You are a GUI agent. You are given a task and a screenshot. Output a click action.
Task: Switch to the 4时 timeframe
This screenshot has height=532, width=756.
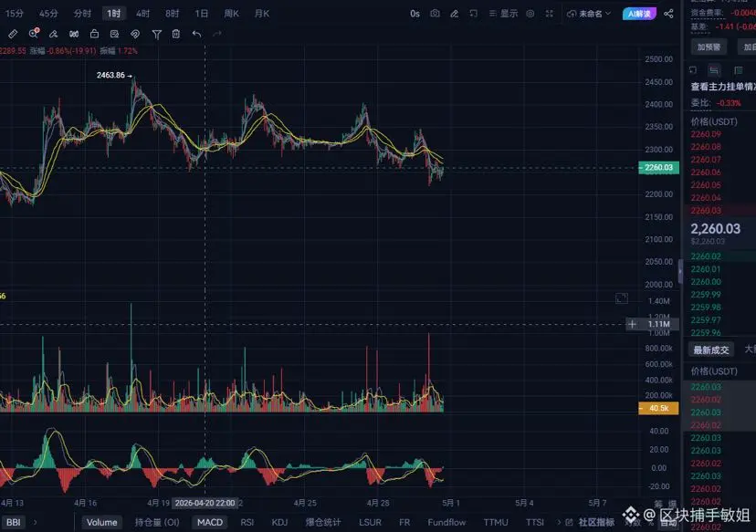click(143, 14)
